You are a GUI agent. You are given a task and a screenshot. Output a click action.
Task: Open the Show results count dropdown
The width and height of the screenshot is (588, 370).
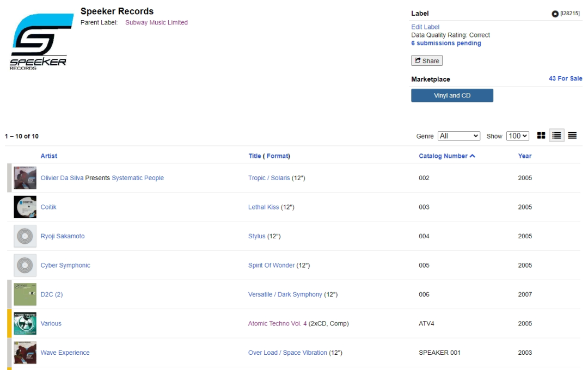coord(518,135)
